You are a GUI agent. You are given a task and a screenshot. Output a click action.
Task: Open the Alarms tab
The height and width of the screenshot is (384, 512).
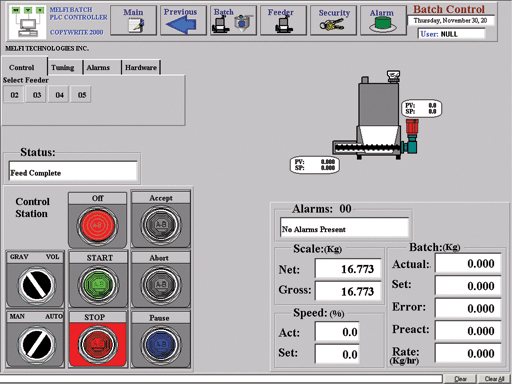[98, 67]
